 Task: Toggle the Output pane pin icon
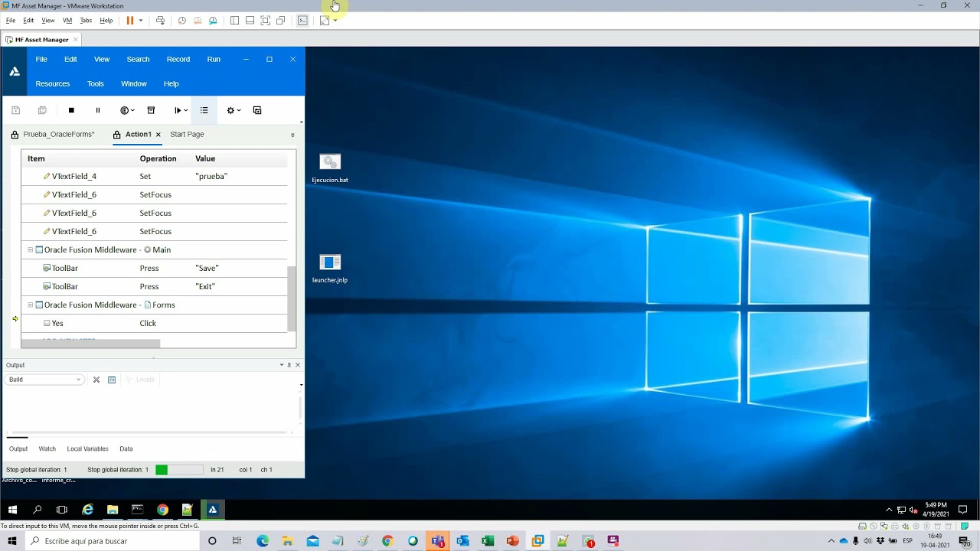[x=289, y=365]
